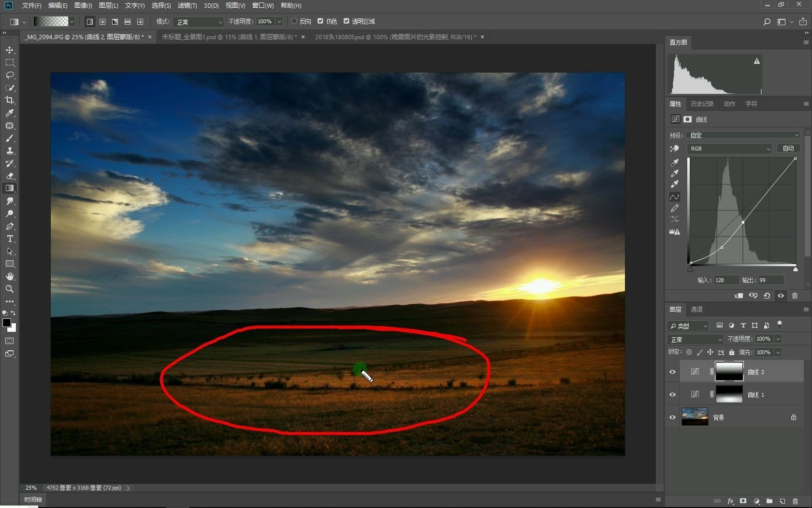Create a new layer button
This screenshot has height=508, width=812.
pos(782,501)
